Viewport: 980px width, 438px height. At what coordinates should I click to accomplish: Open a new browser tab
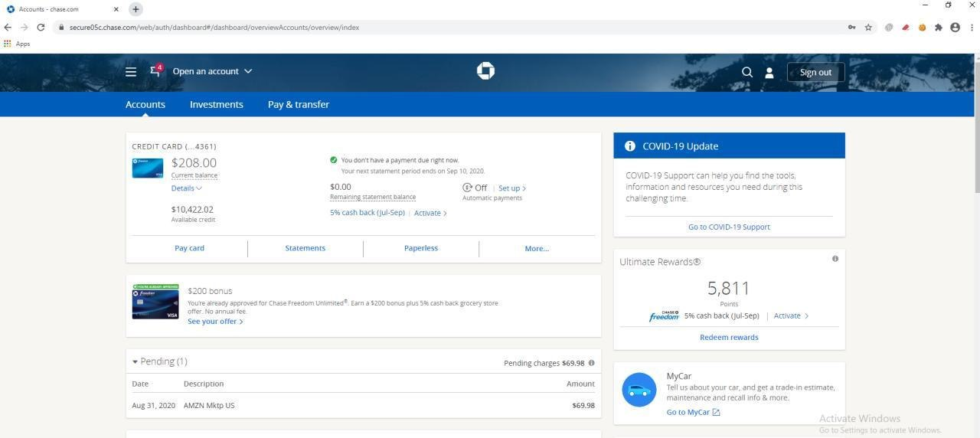[136, 9]
